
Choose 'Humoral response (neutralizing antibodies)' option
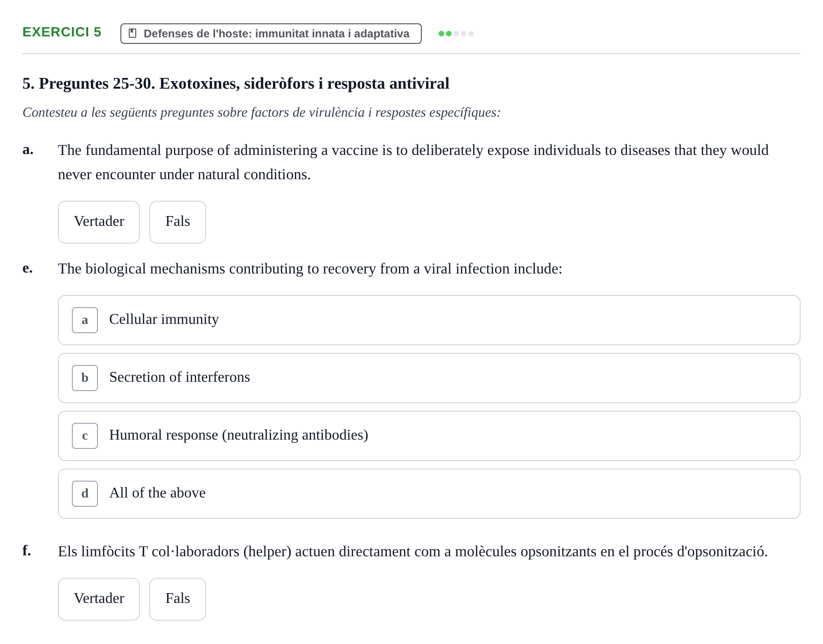point(429,436)
